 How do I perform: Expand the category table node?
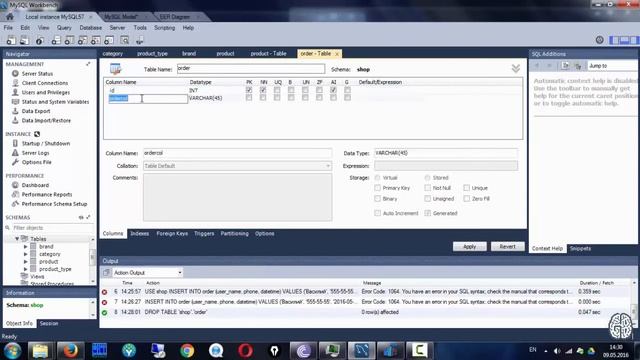[x=25, y=254]
